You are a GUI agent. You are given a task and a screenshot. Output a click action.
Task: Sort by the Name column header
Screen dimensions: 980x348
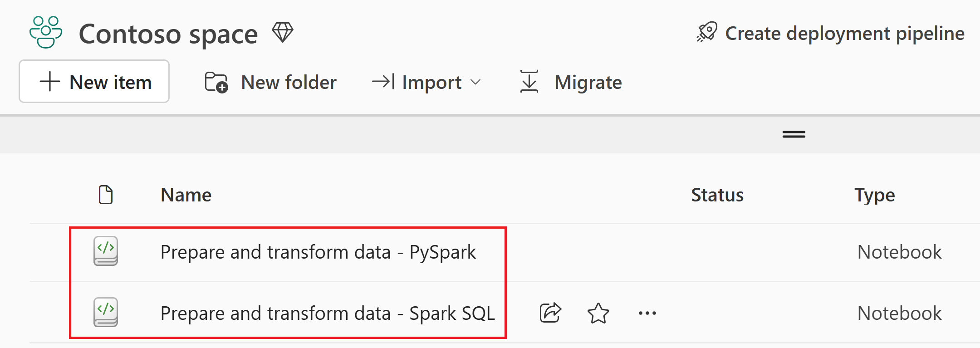click(x=186, y=195)
